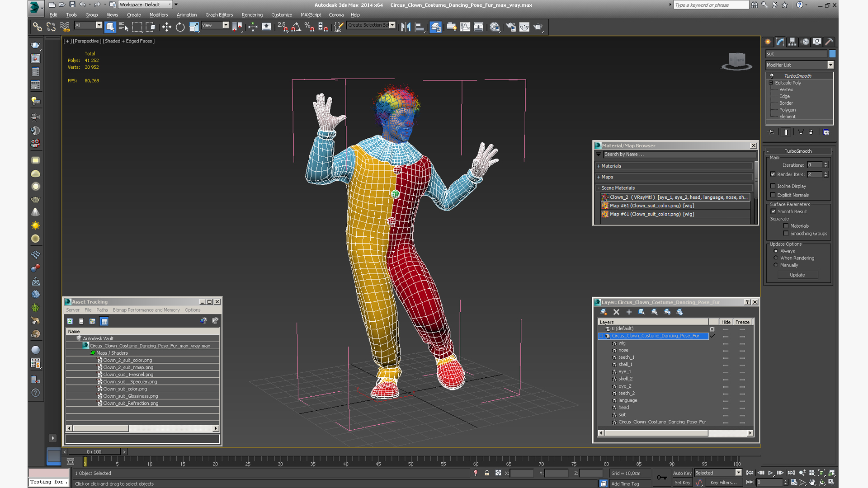Click the object color swatch beside suit
868x488 pixels.
pos(832,54)
